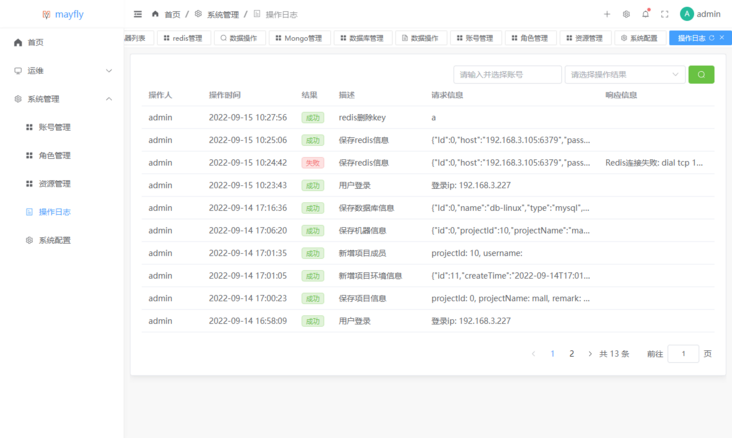Click the plus icon in top bar

pos(607,14)
